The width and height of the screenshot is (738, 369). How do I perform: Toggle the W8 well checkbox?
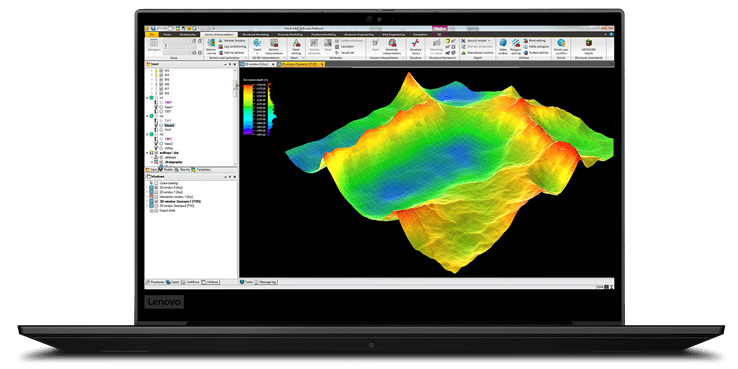[x=161, y=93]
